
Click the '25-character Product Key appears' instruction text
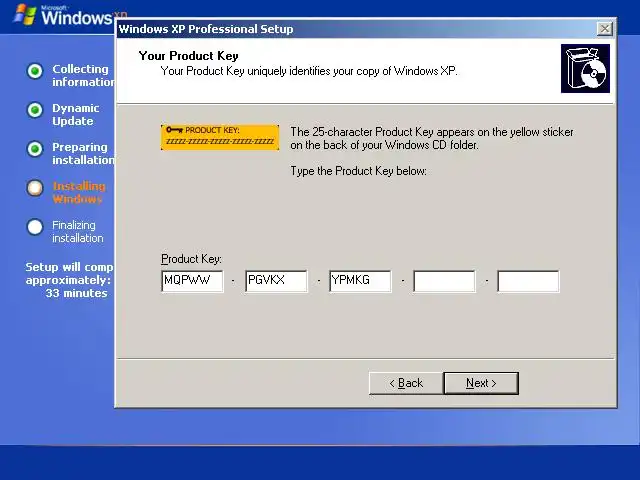click(x=432, y=138)
